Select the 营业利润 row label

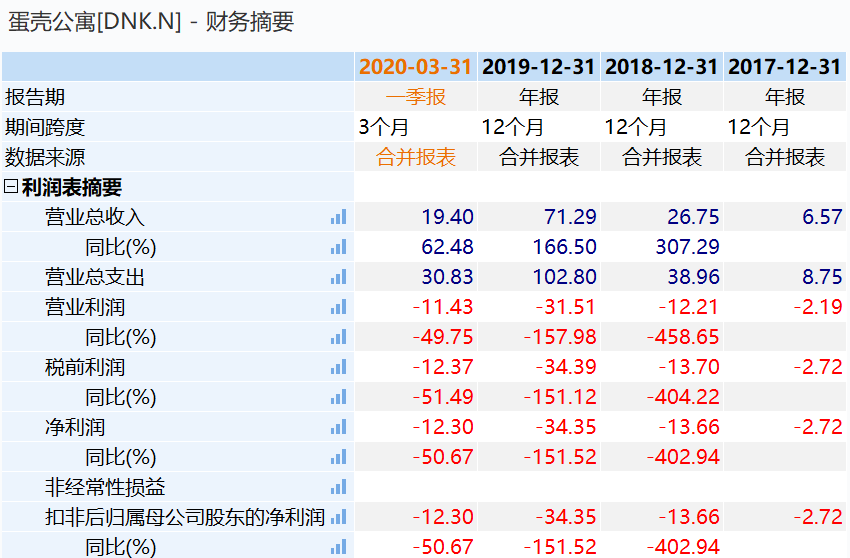point(85,307)
